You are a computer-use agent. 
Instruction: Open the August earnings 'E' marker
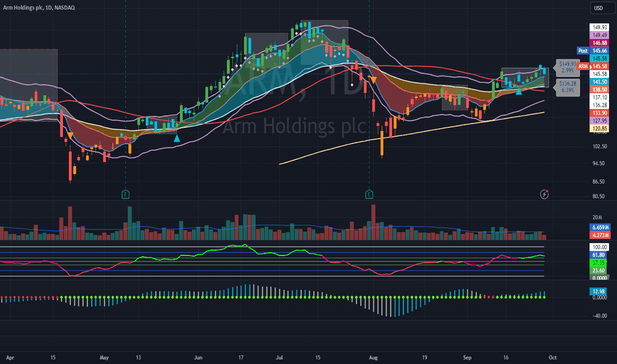[369, 194]
